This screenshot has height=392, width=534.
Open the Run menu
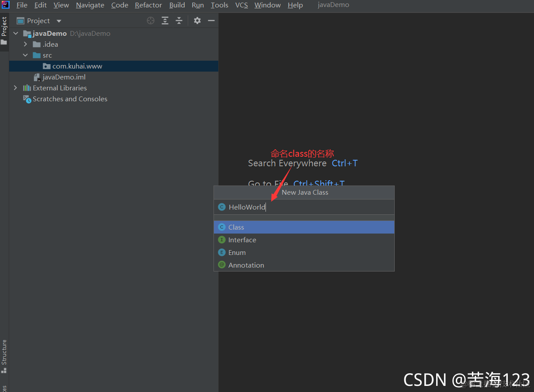click(198, 5)
